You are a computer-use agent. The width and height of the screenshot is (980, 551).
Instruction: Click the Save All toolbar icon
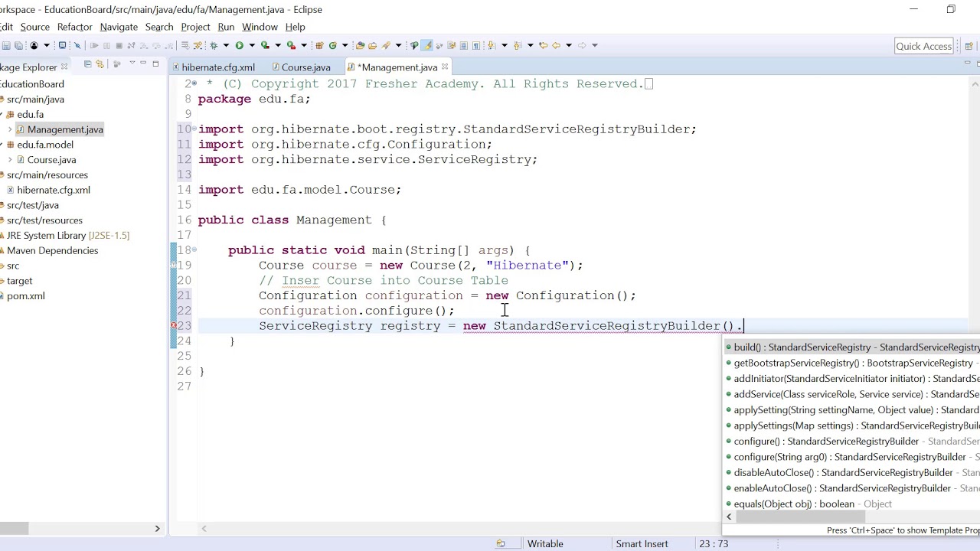(x=18, y=46)
